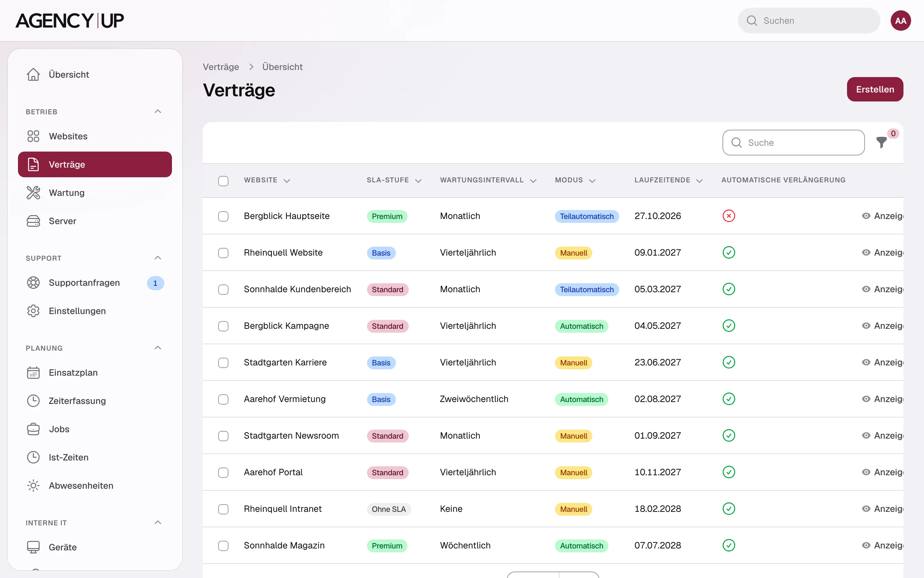Click the Premium badge for Sonnhalde Magazin
The height and width of the screenshot is (578, 924).
pyautogui.click(x=387, y=546)
